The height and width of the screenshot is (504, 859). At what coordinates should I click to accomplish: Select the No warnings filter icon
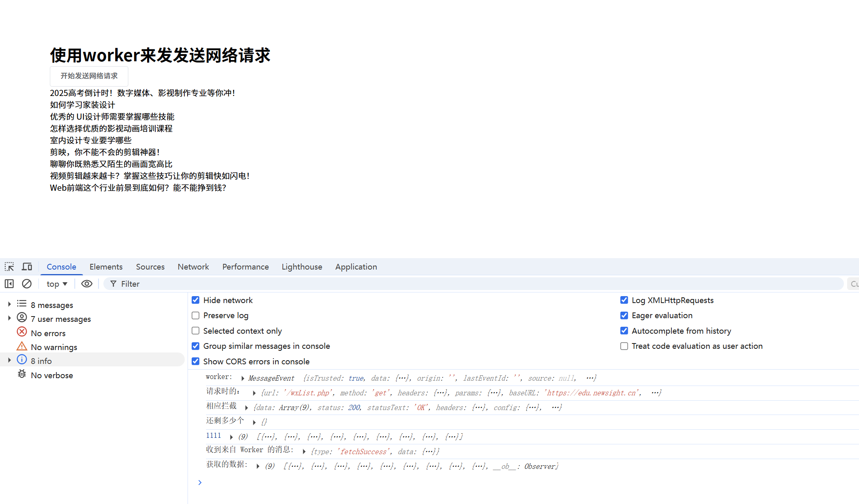(x=22, y=347)
